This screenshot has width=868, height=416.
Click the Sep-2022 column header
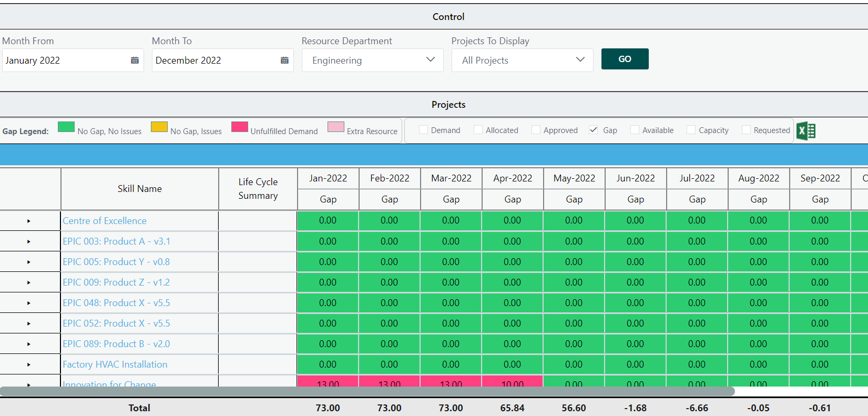coord(820,178)
